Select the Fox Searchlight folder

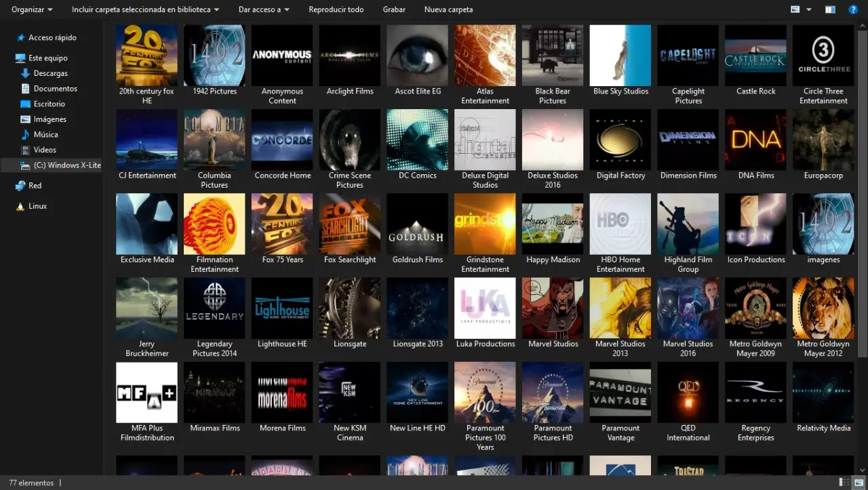point(350,228)
